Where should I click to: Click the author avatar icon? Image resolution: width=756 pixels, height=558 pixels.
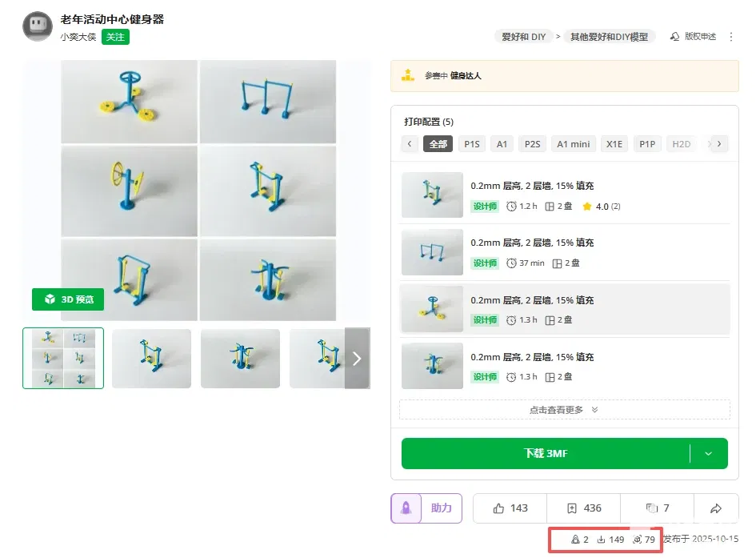[37, 26]
